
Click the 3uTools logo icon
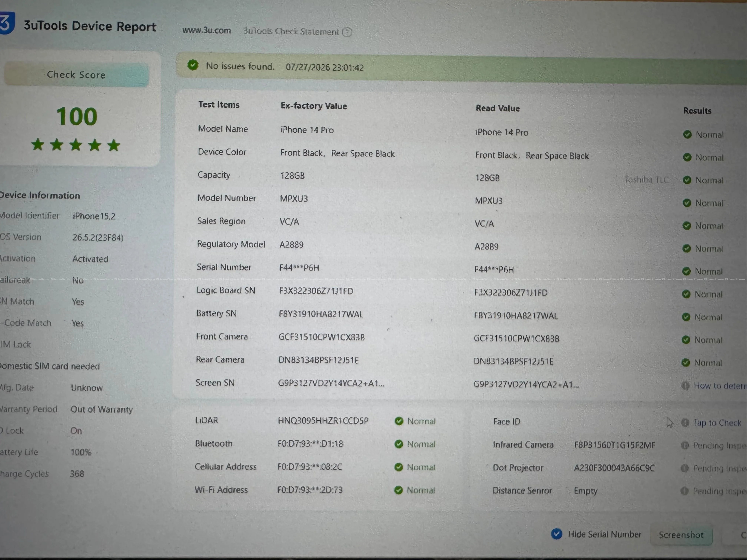tap(7, 23)
